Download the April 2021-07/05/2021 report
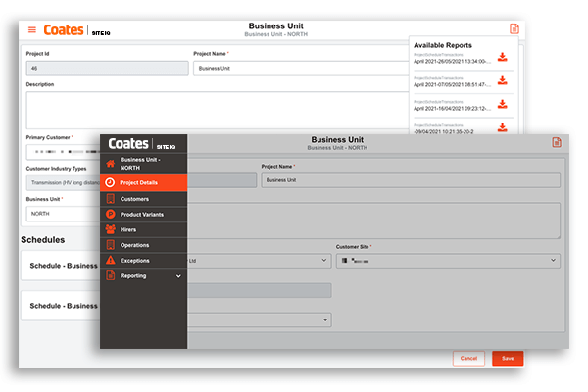The image size is (588, 392). click(x=502, y=80)
